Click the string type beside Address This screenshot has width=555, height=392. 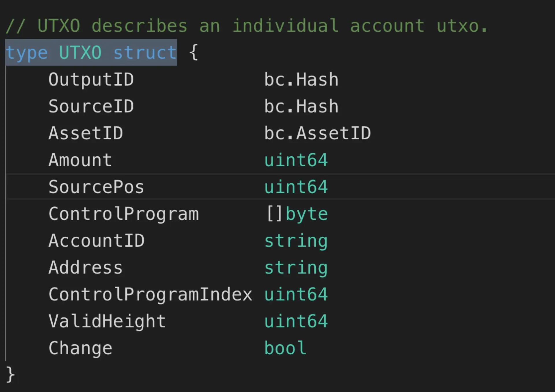tap(296, 268)
